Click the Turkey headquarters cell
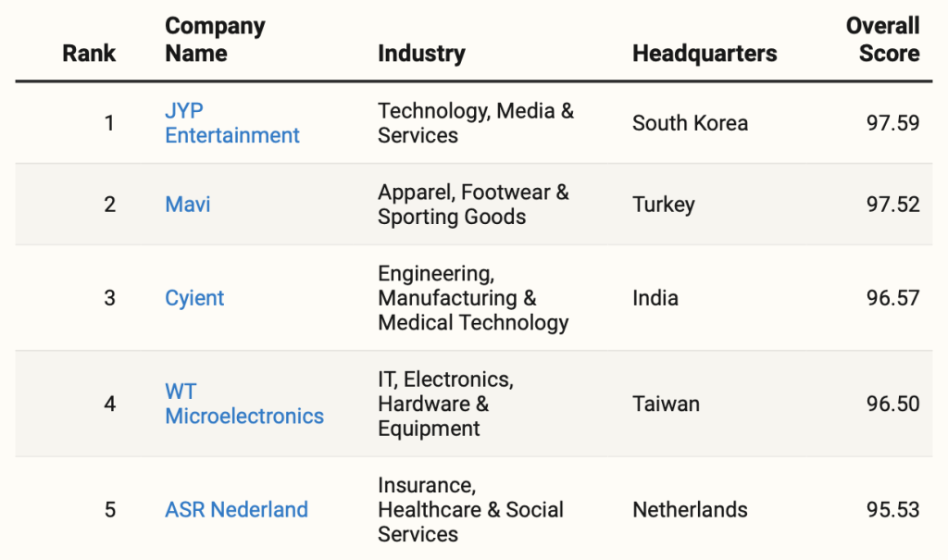This screenshot has height=560, width=948. pyautogui.click(x=663, y=205)
